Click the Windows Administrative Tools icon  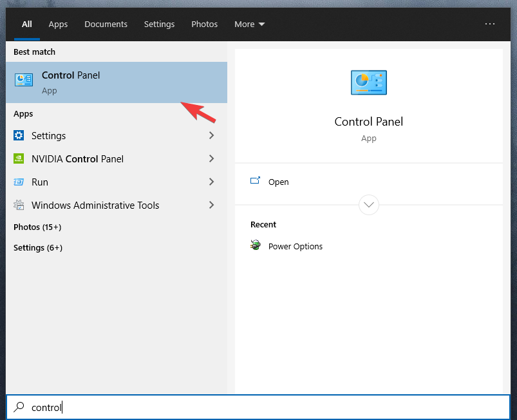click(x=19, y=205)
